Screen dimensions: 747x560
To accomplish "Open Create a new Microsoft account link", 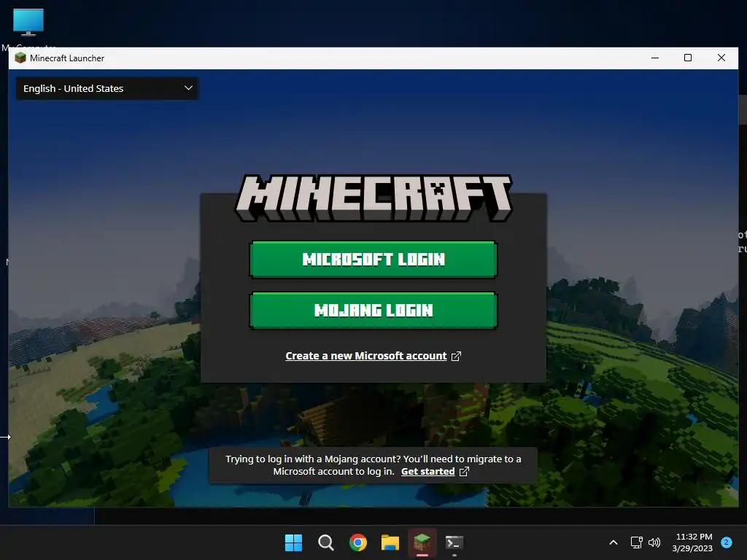I will (366, 356).
